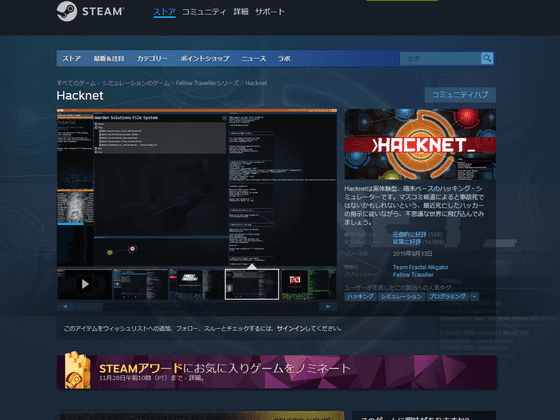Image resolution: width=560 pixels, height=420 pixels.
Task: Open the コミュニティ top navigation menu
Action: click(x=204, y=12)
